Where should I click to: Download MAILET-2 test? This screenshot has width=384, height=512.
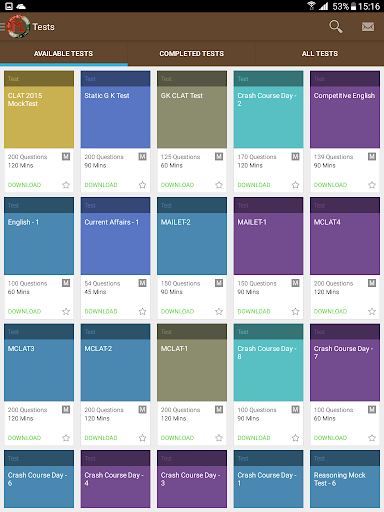click(177, 311)
